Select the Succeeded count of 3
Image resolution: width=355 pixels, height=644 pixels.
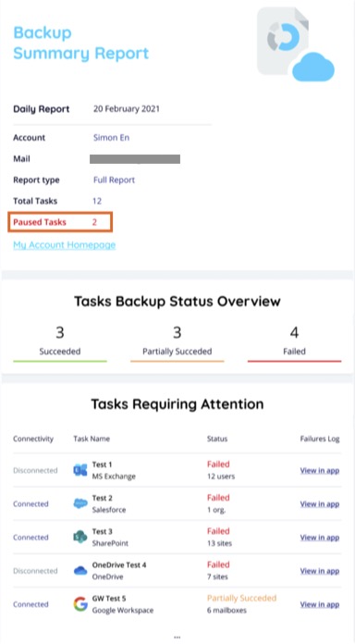[x=60, y=332]
